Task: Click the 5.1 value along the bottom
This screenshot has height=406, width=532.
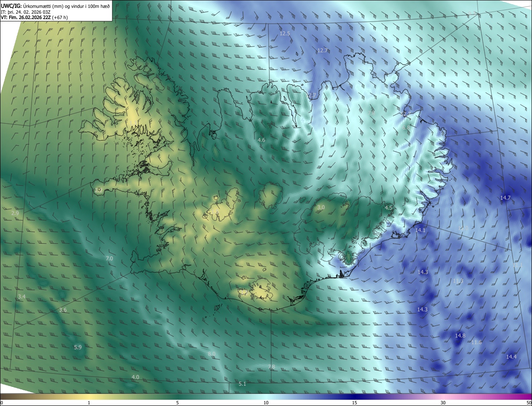Action: click(242, 384)
